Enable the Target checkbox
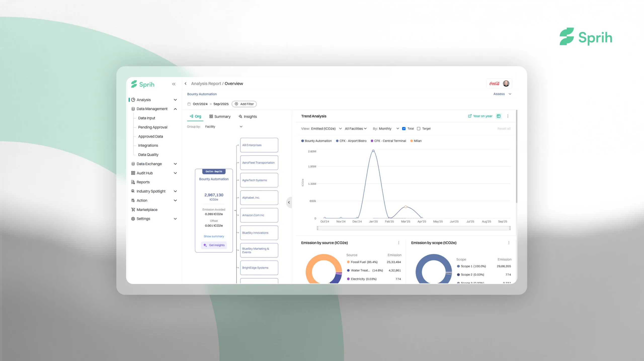The width and height of the screenshot is (644, 361). pyautogui.click(x=418, y=128)
